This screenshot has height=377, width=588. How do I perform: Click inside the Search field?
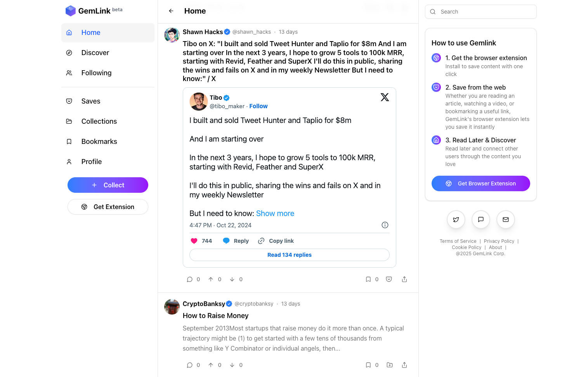(x=480, y=12)
